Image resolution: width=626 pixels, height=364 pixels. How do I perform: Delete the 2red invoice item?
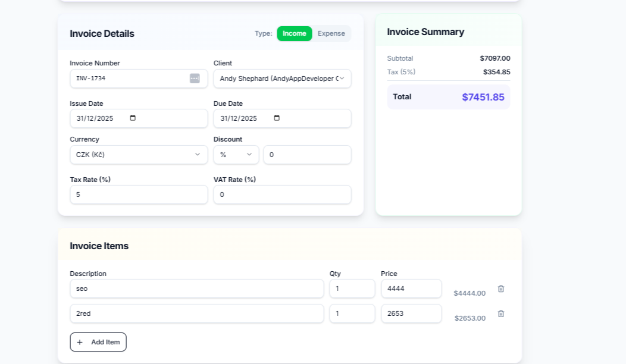(x=501, y=313)
